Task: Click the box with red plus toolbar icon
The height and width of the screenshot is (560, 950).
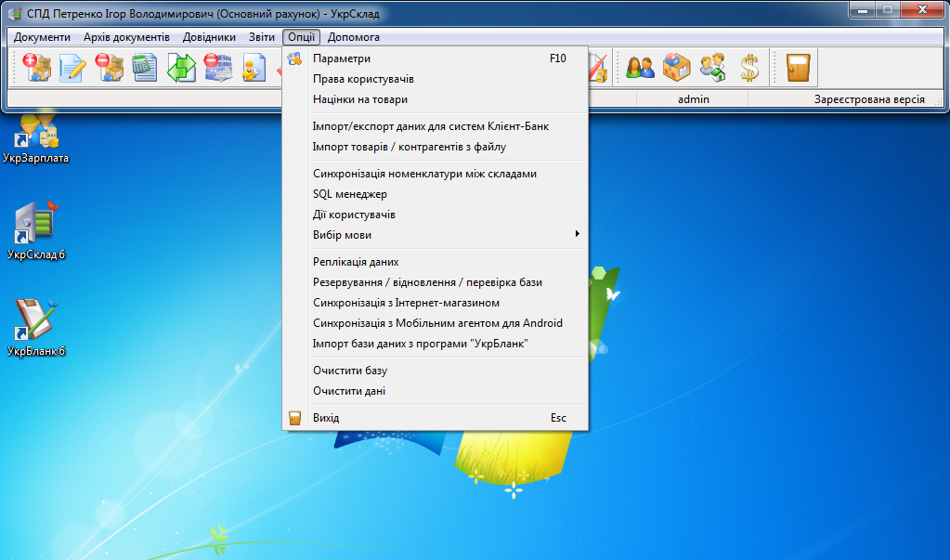Action: (36, 68)
